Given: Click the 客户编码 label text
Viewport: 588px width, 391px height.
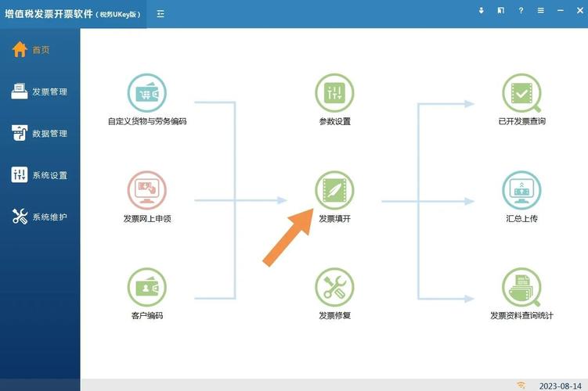Looking at the screenshot, I should [147, 316].
